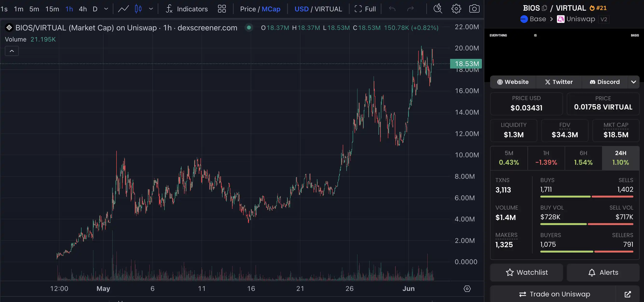This screenshot has width=644, height=302.
Task: Select the 6H stats tab
Action: click(583, 158)
